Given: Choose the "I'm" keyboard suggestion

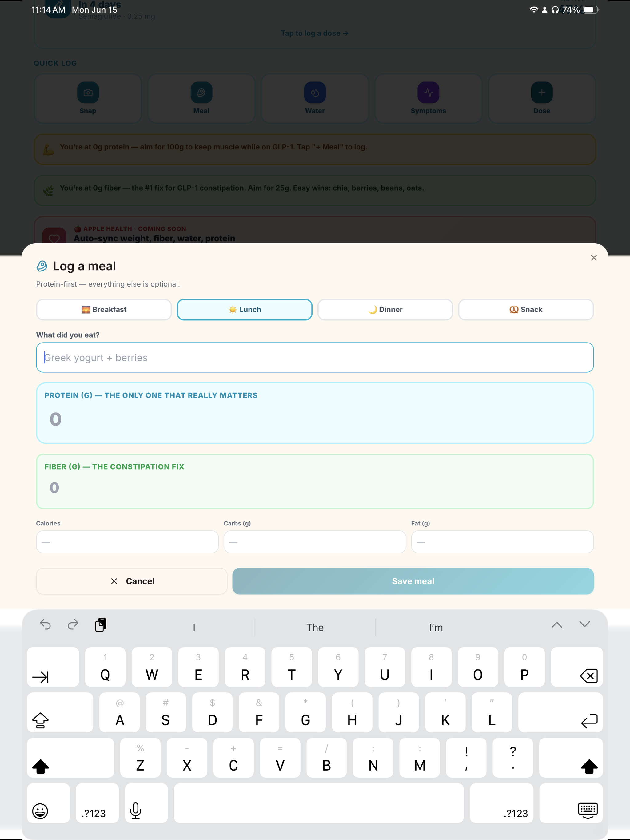Looking at the screenshot, I should tap(436, 627).
